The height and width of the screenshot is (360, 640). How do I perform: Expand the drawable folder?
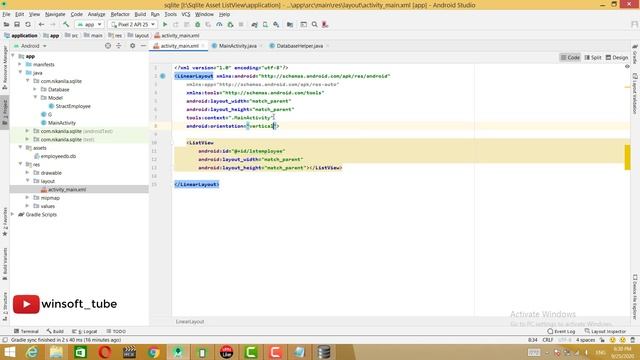pos(28,173)
